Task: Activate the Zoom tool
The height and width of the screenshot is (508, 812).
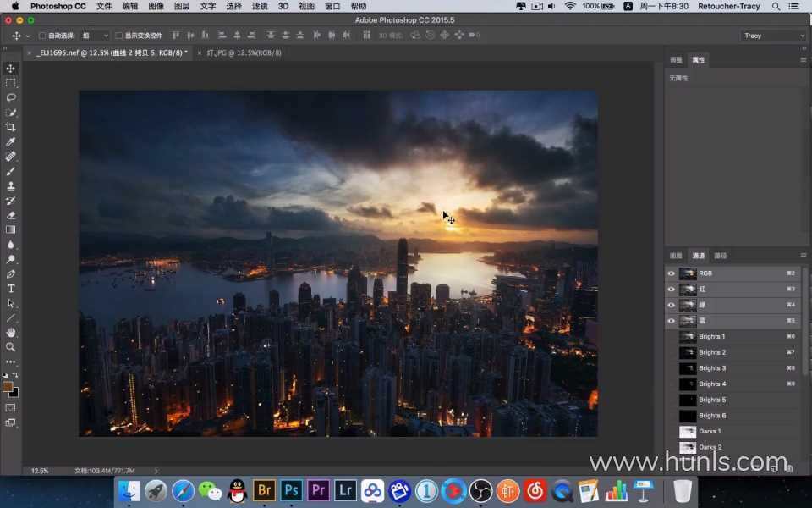Action: [x=10, y=347]
